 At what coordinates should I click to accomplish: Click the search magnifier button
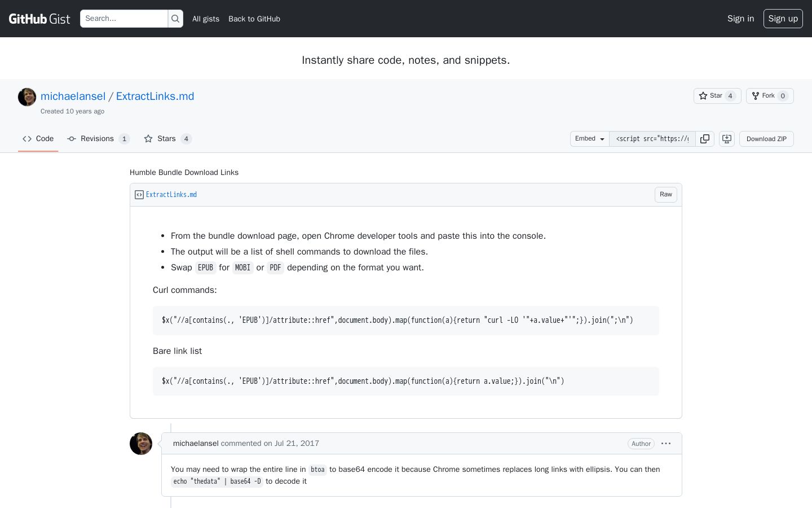(175, 19)
